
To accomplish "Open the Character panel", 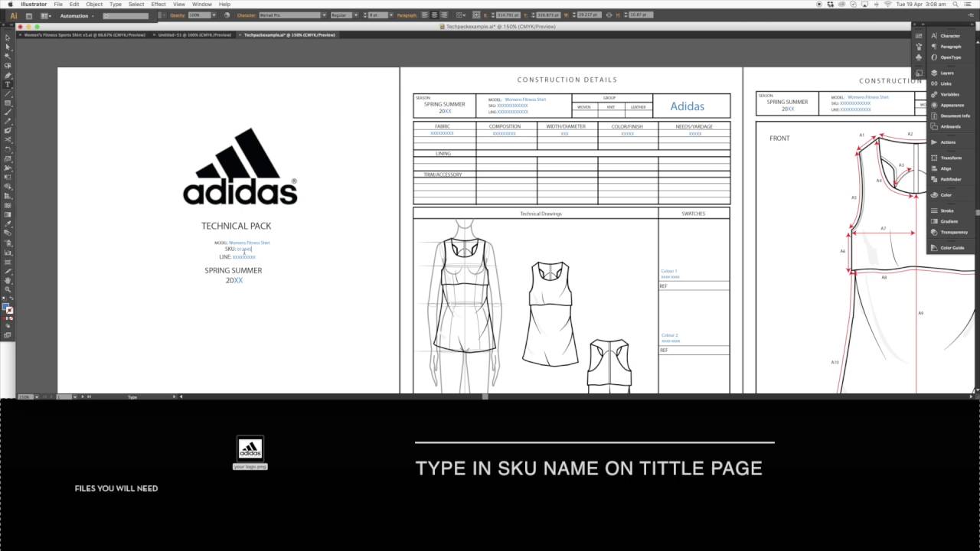I will (x=950, y=36).
